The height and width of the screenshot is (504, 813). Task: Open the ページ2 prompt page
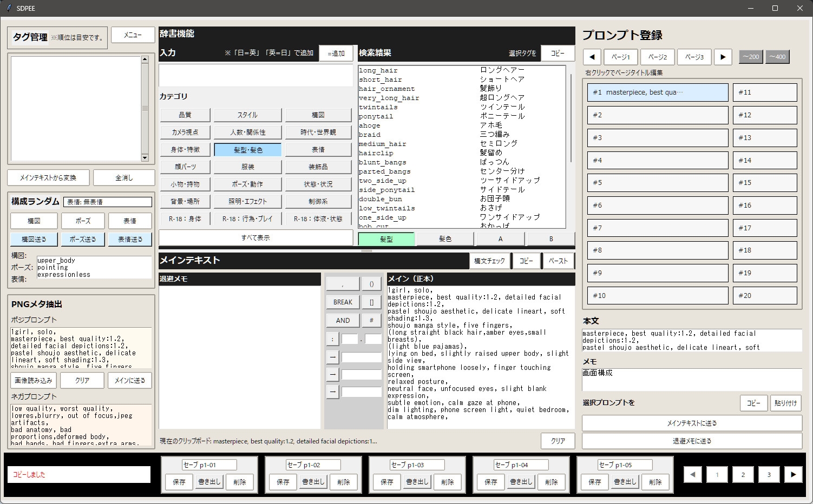(658, 57)
